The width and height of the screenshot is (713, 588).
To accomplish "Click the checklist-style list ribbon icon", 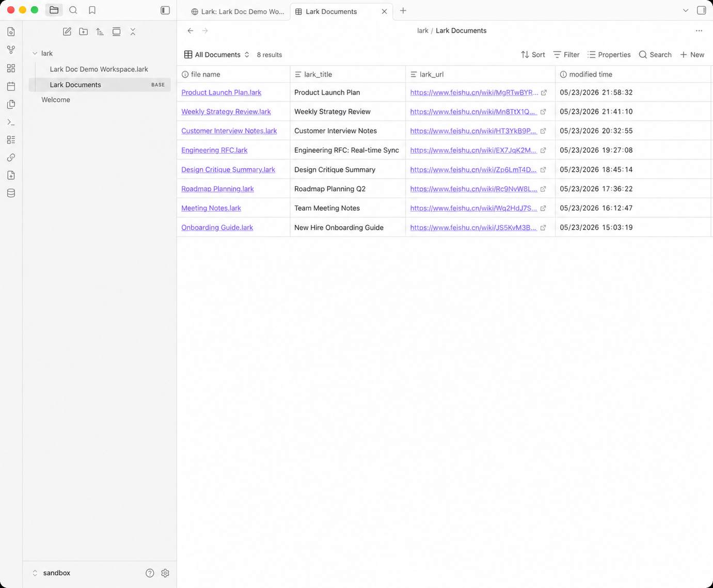I will pyautogui.click(x=11, y=140).
